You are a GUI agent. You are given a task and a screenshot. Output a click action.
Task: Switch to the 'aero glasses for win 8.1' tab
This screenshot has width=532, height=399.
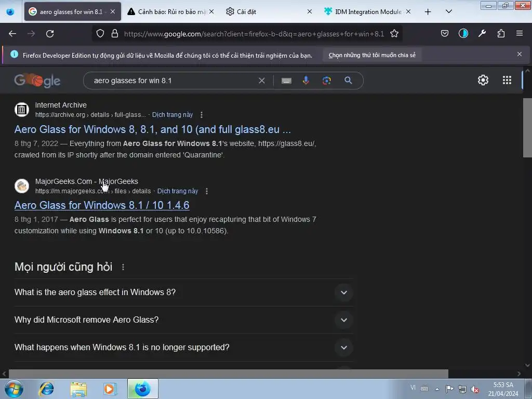tap(72, 11)
